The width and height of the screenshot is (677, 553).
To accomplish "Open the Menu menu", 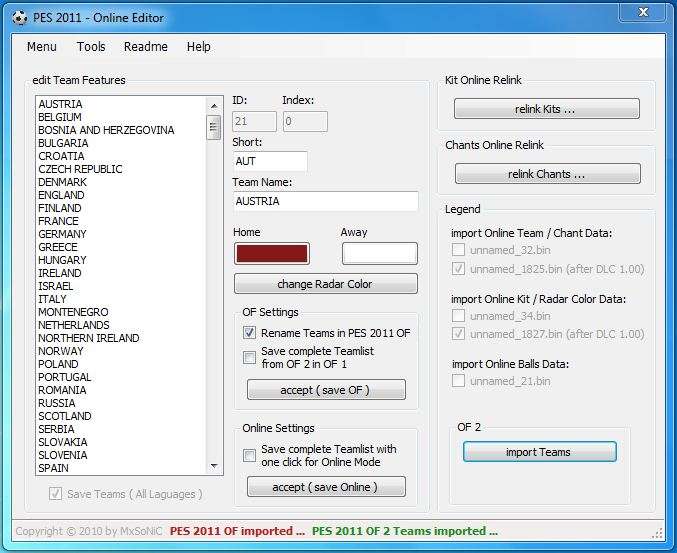I will [42, 47].
